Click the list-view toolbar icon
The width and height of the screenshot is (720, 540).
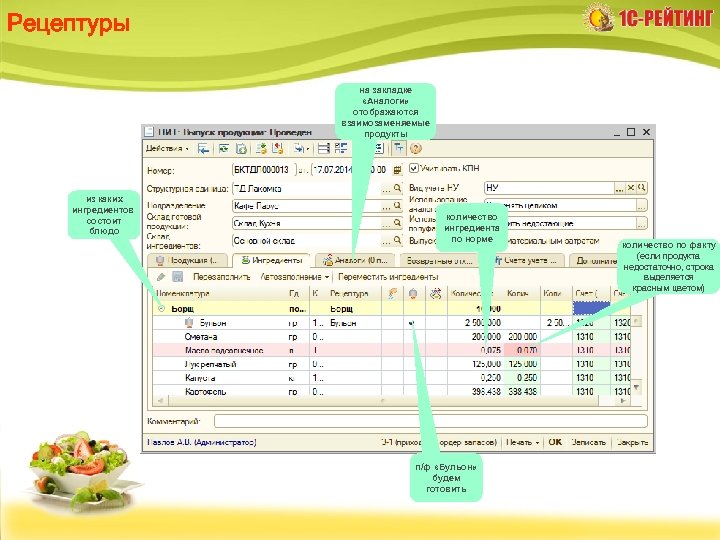(324, 148)
